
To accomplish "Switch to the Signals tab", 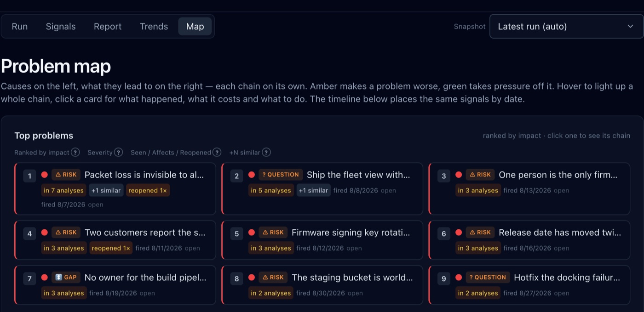I will [x=61, y=26].
